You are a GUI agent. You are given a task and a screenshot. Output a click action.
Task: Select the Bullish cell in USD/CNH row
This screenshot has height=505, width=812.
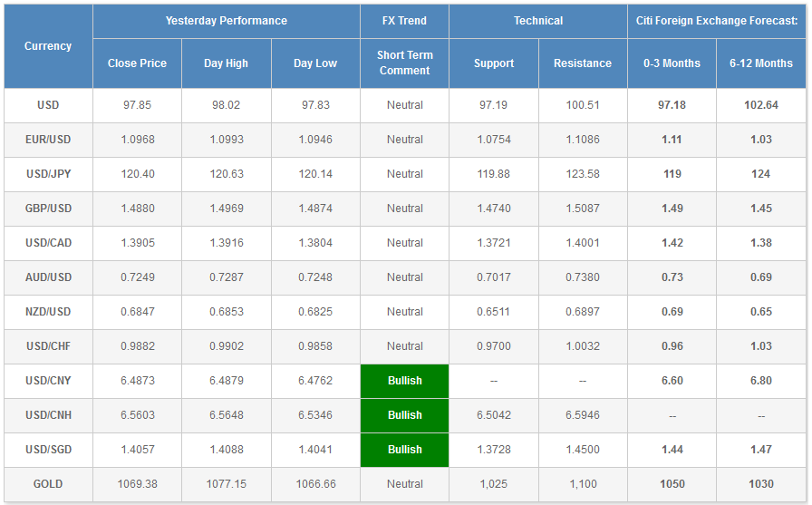404,415
